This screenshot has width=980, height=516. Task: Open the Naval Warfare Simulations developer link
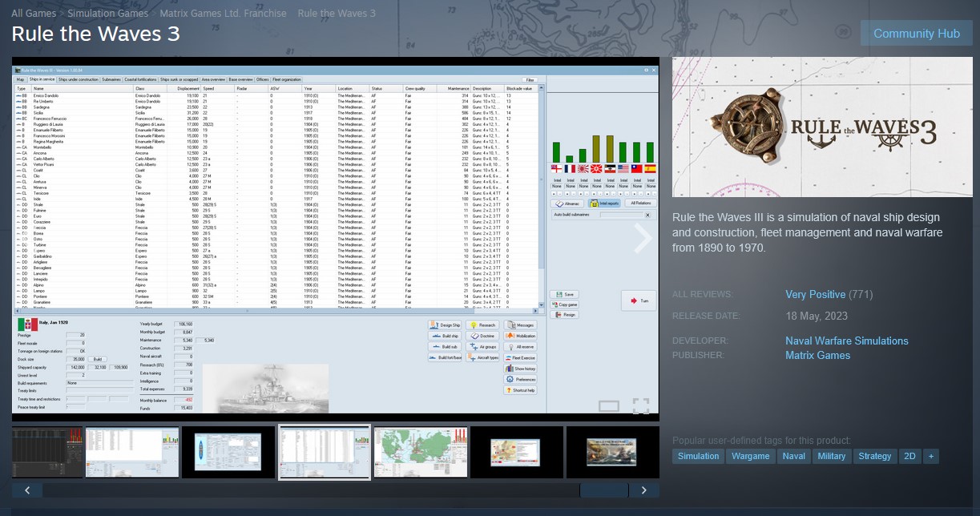click(x=847, y=341)
